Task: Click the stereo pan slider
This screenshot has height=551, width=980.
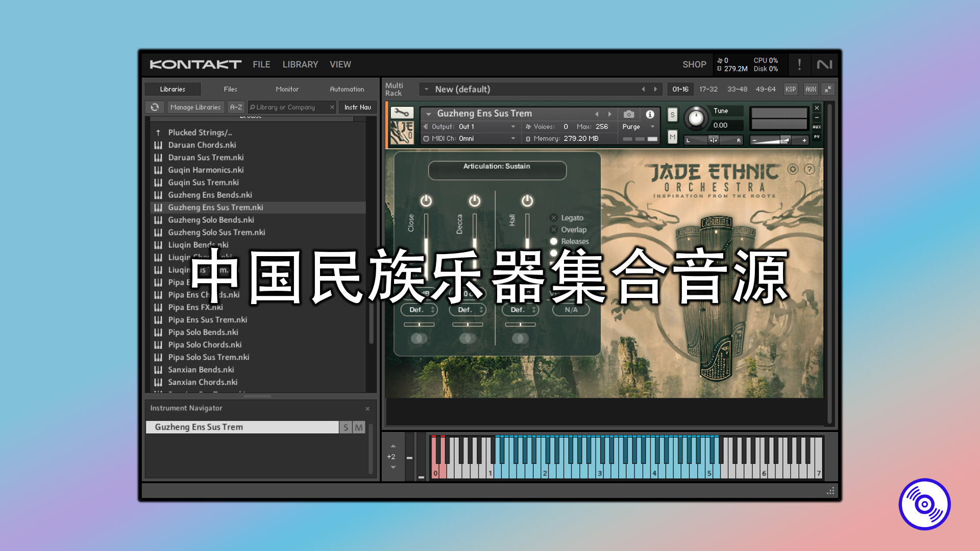Action: (x=713, y=140)
